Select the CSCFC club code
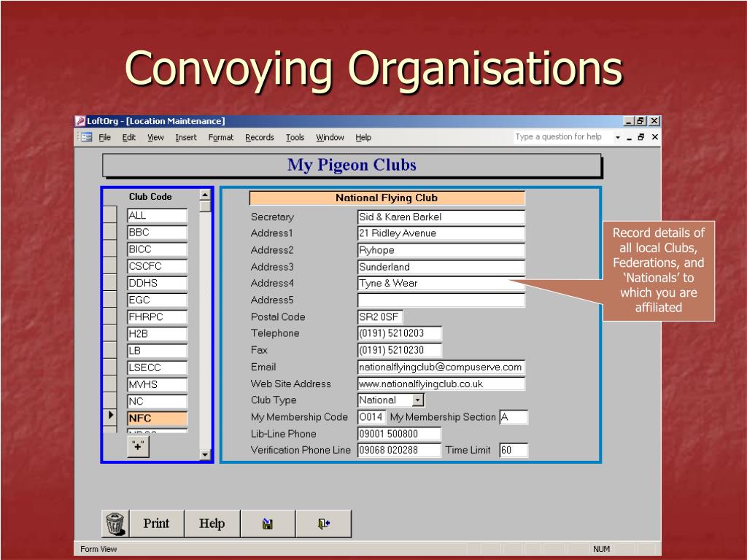747x560 pixels. click(x=158, y=266)
